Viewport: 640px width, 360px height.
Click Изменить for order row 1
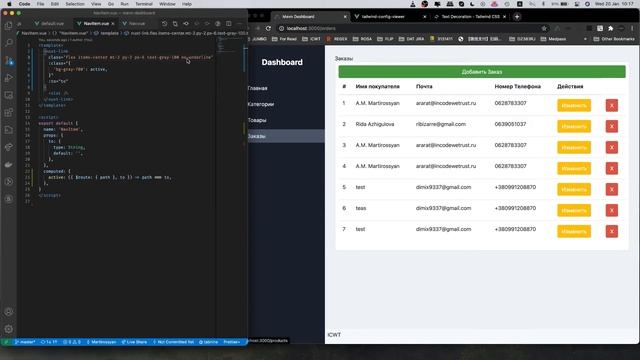[x=574, y=105]
